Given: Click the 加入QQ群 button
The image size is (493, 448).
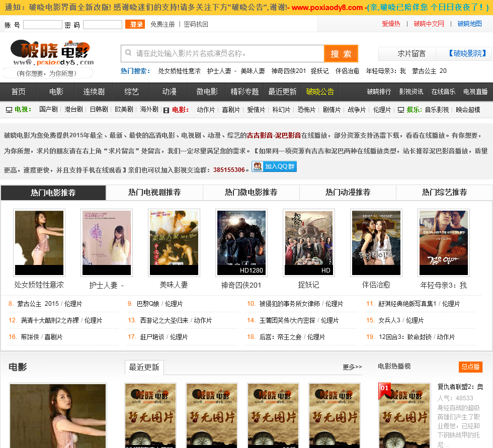Looking at the screenshot, I should coord(274,166).
